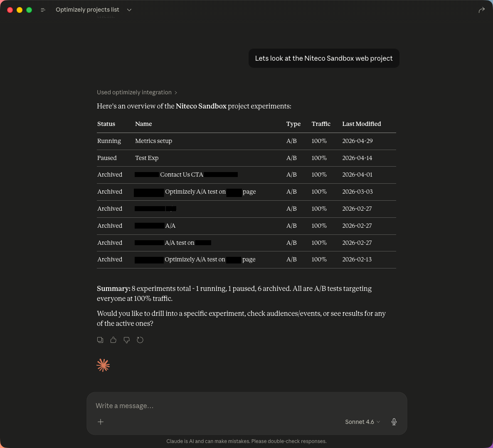Expand the Used optimizely integration details

[x=137, y=92]
